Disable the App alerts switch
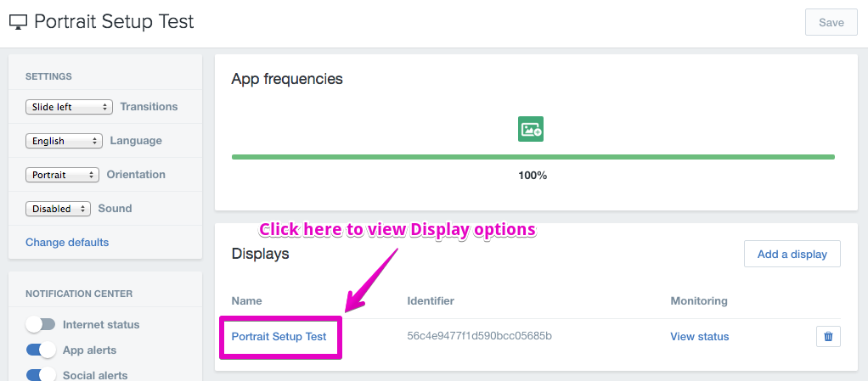This screenshot has height=381, width=868. (41, 350)
